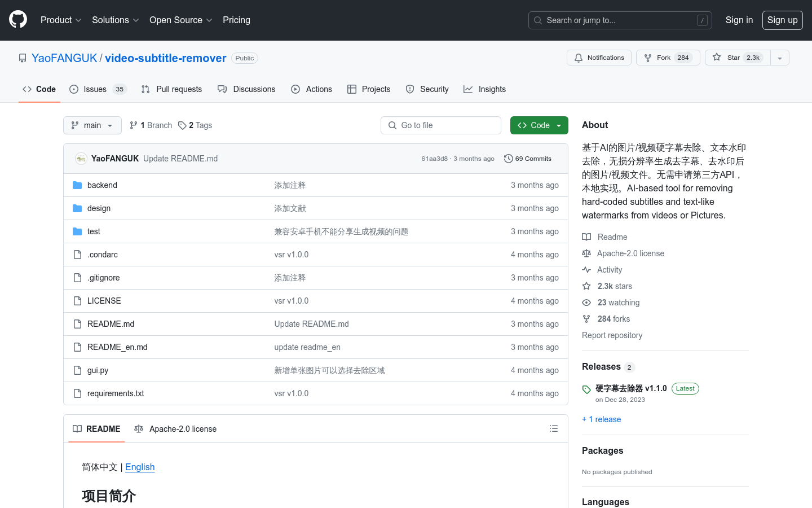The image size is (812, 508).
Task: Click the Releases heading
Action: tap(601, 367)
